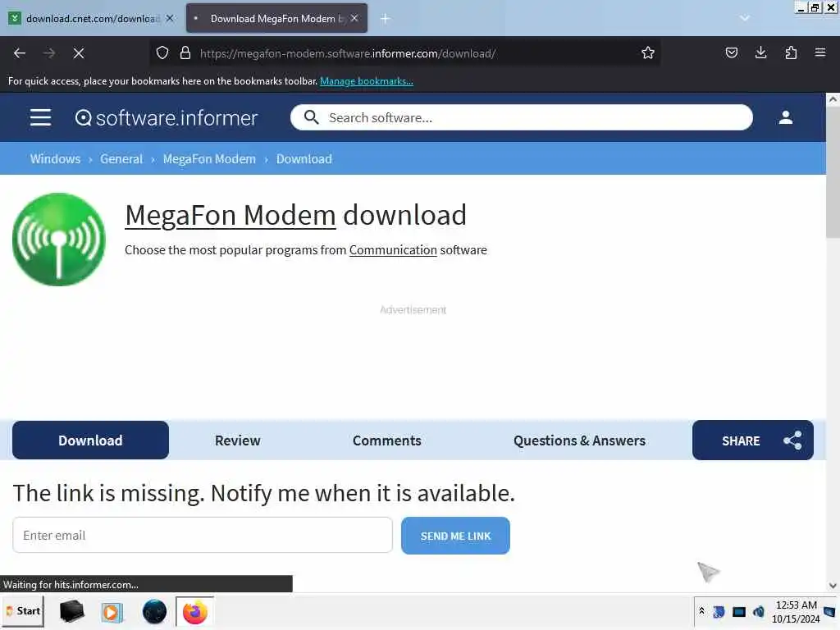840x630 pixels.
Task: Click SEND ME LINK button
Action: pyautogui.click(x=455, y=536)
